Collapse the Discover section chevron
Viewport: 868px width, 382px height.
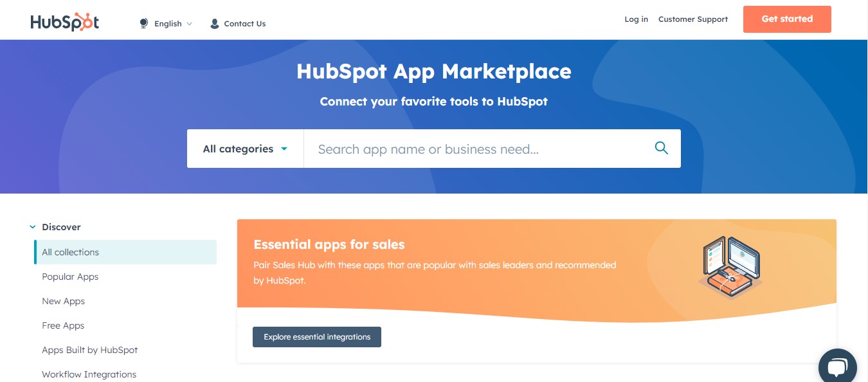coord(32,227)
